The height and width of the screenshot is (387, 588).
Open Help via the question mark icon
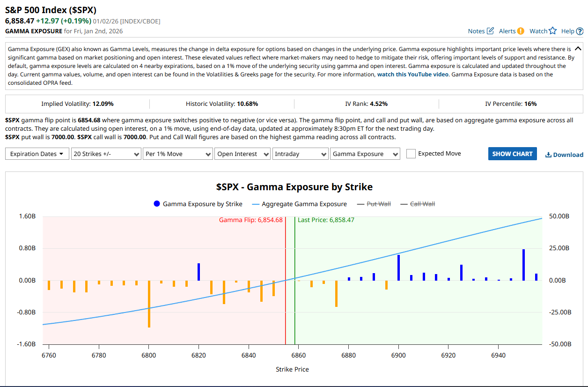pyautogui.click(x=580, y=31)
